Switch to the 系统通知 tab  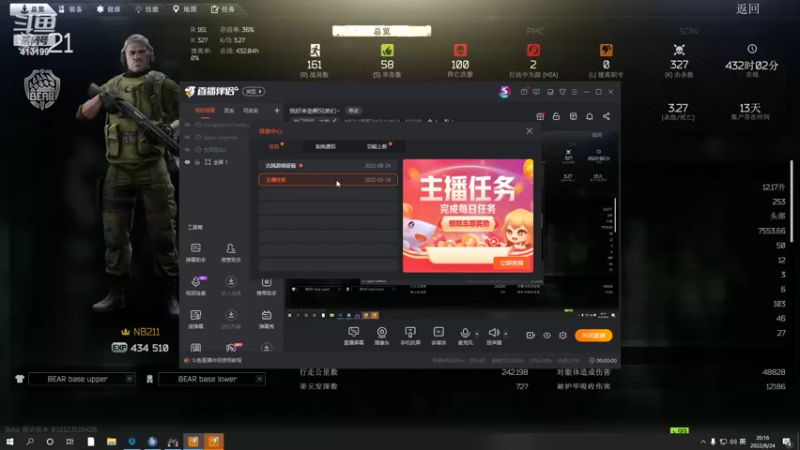point(325,146)
